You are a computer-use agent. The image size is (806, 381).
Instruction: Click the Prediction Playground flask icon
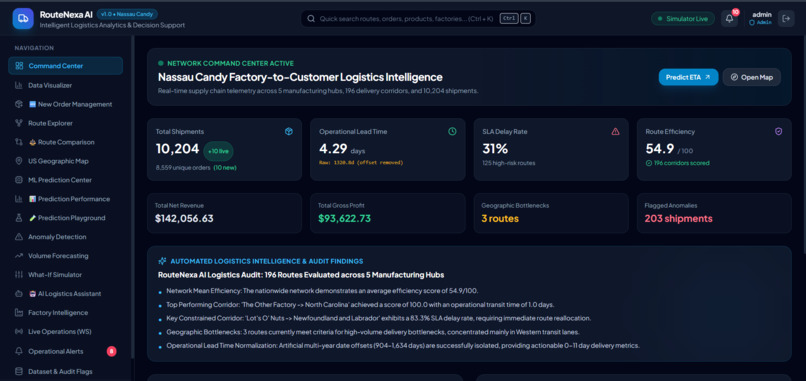[19, 218]
